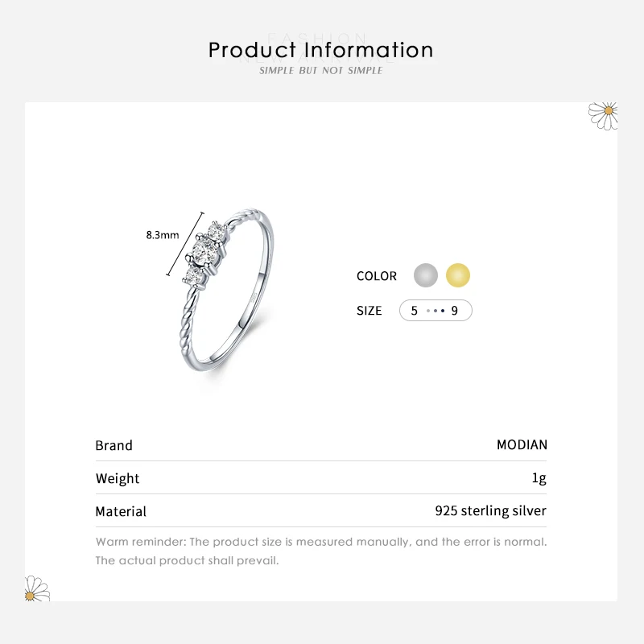Click the 925 sterling silver text
Screen dimensions: 644x644
click(x=490, y=511)
